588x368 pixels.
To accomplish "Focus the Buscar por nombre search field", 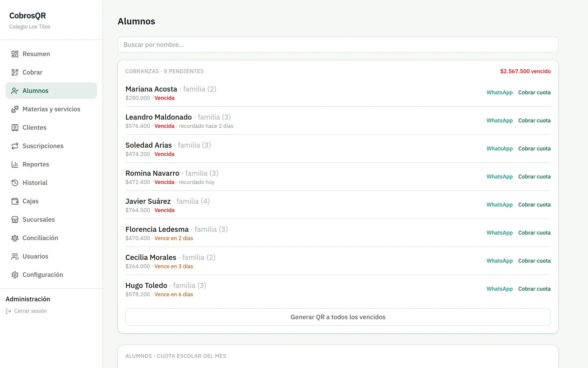I will (338, 45).
